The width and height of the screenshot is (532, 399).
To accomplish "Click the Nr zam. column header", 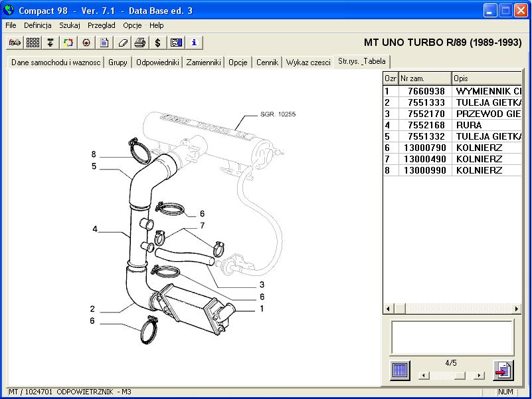I will pyautogui.click(x=425, y=78).
